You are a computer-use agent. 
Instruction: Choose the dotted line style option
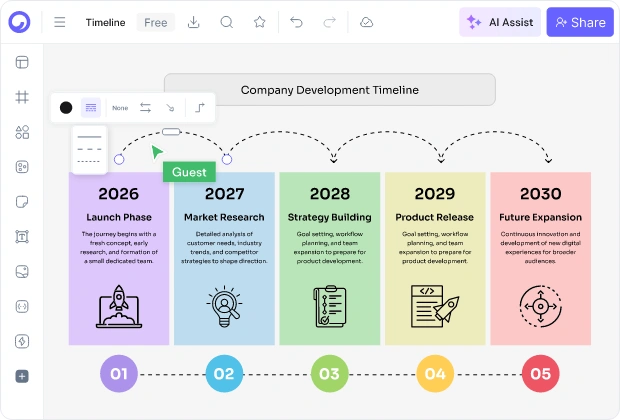click(89, 161)
